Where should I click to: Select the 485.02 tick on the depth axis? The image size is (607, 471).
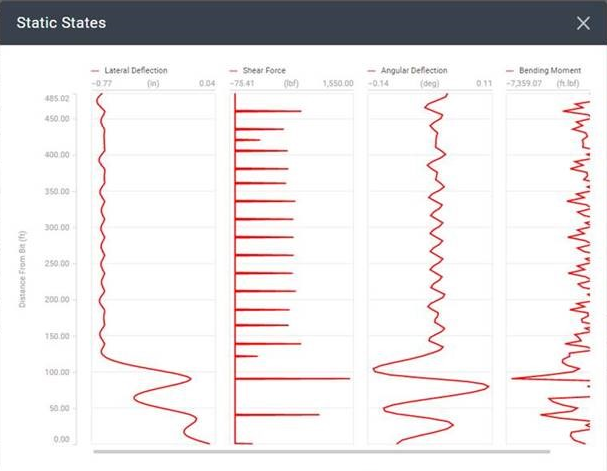tap(57, 98)
